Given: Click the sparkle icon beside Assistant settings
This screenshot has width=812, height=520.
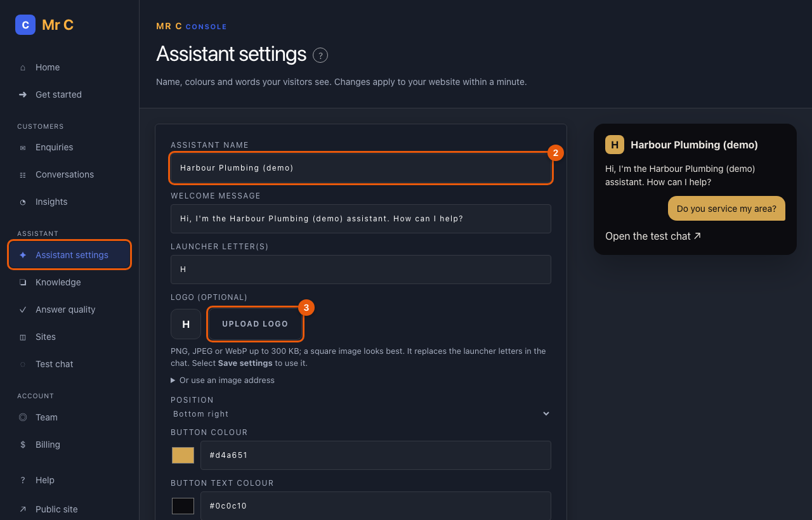Looking at the screenshot, I should 23,255.
